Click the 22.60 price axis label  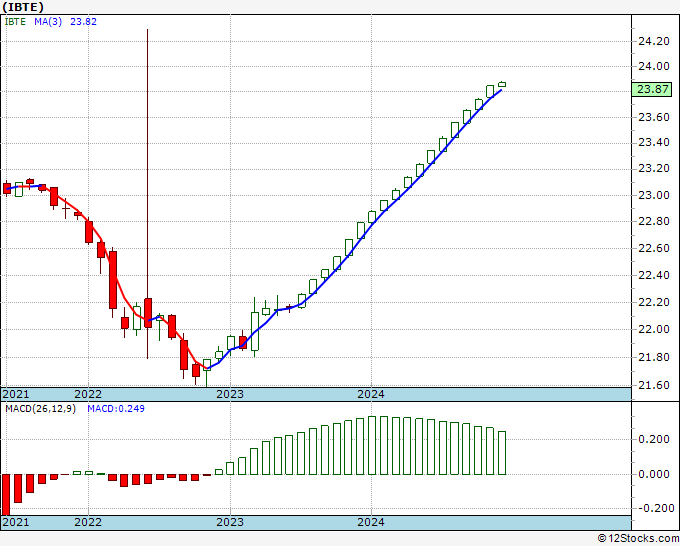(x=654, y=248)
